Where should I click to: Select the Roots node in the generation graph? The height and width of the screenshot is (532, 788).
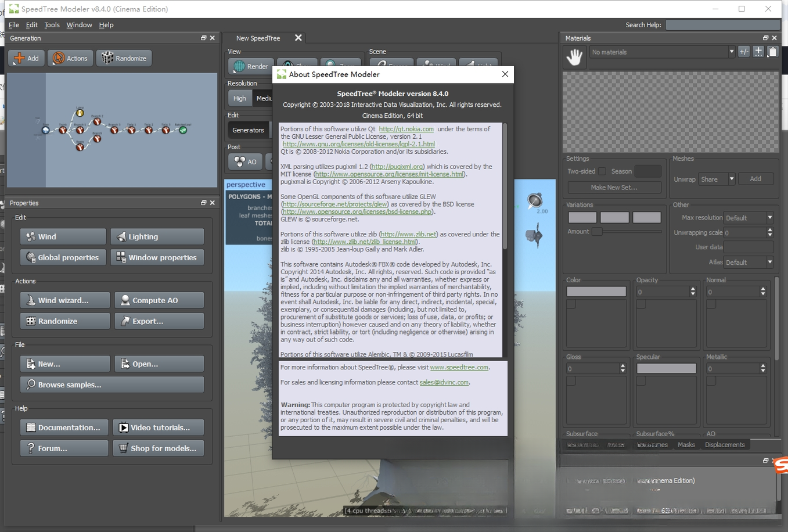pyautogui.click(x=80, y=147)
